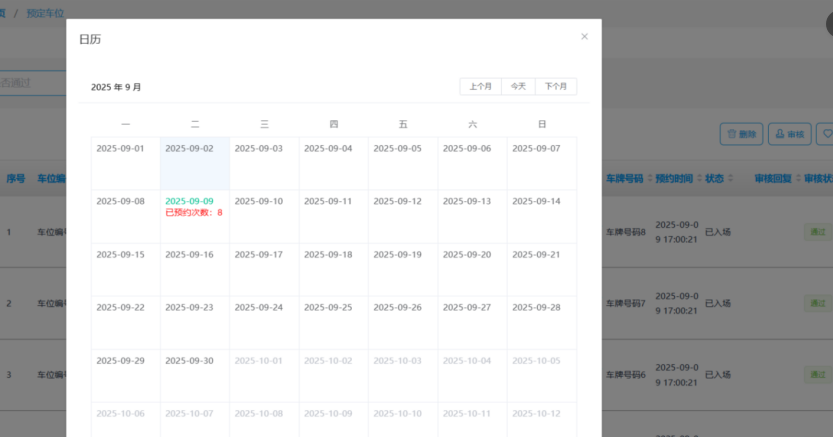Click the 车牌号码7 table cell
Screen dimensions: 833x437
coord(626,303)
